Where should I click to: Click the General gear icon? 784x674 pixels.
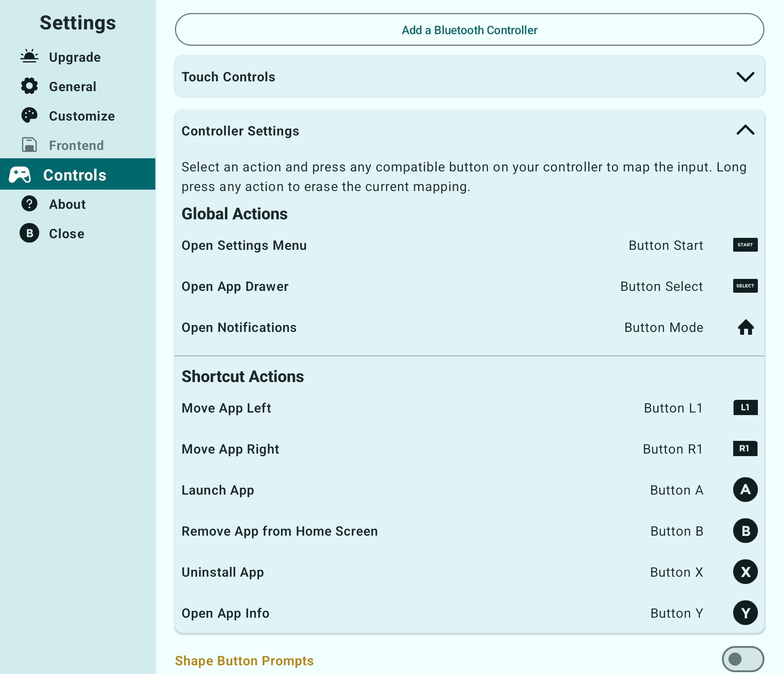[29, 86]
